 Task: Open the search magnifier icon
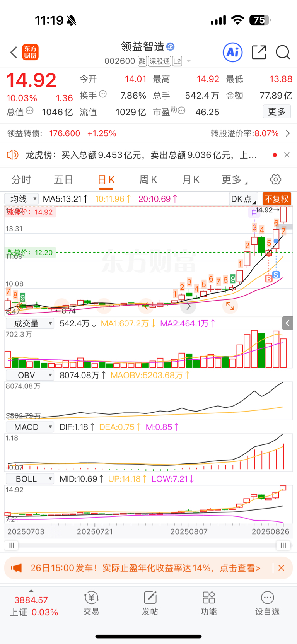click(x=283, y=52)
